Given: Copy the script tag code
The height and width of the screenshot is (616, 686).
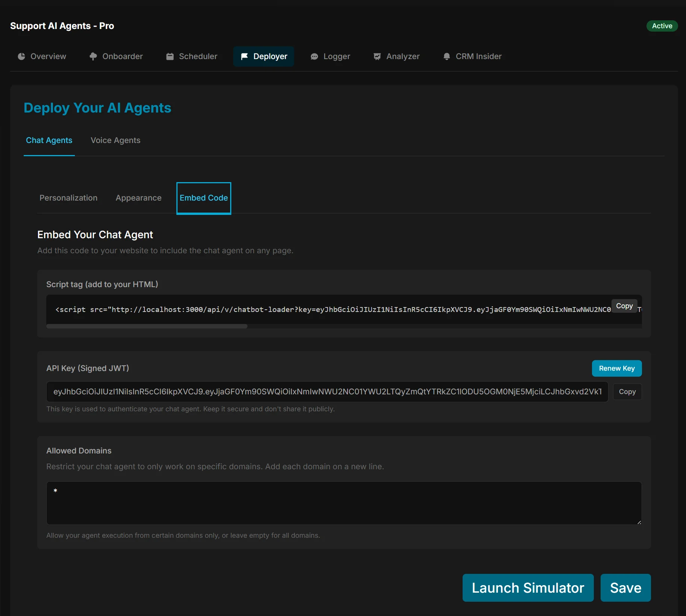Looking at the screenshot, I should coord(624,306).
